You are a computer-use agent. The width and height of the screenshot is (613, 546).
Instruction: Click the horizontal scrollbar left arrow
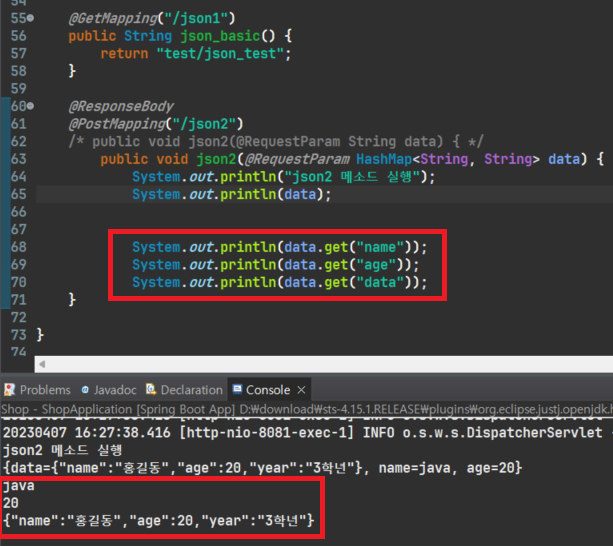(42, 364)
